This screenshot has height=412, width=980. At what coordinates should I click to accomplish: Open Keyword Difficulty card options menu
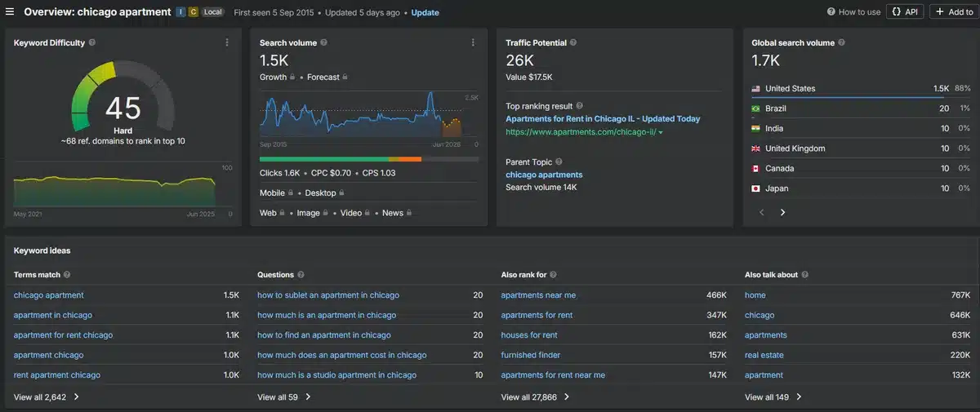227,42
